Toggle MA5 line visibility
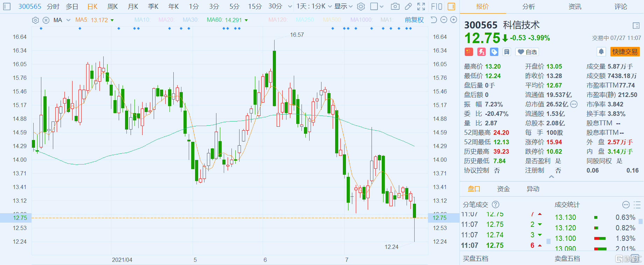This screenshot has width=644, height=265. coord(92,20)
